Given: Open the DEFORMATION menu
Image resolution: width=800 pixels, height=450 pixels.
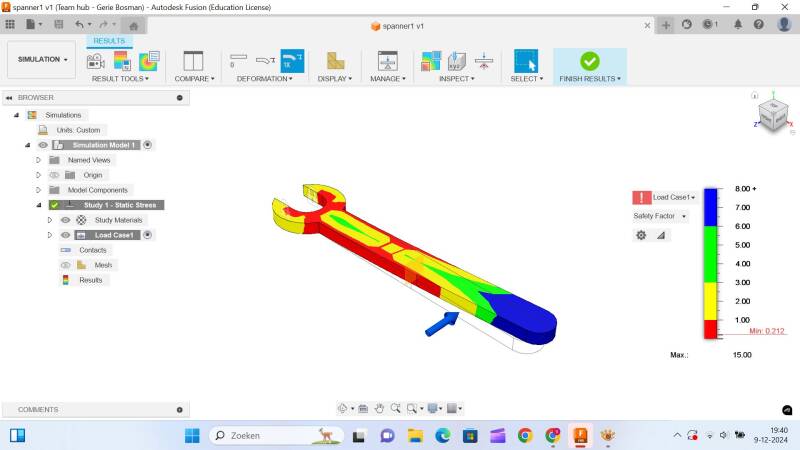Looking at the screenshot, I should click(x=265, y=79).
